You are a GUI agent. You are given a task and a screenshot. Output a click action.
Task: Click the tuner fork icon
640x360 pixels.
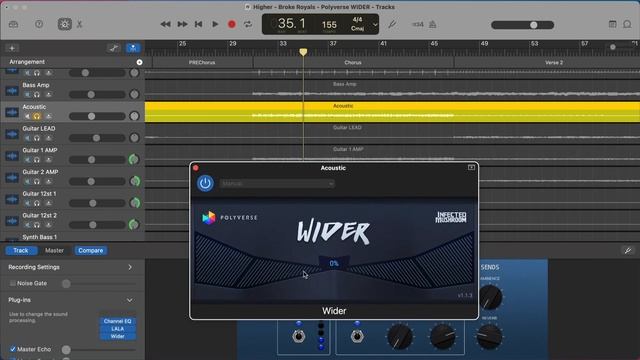pos(392,24)
